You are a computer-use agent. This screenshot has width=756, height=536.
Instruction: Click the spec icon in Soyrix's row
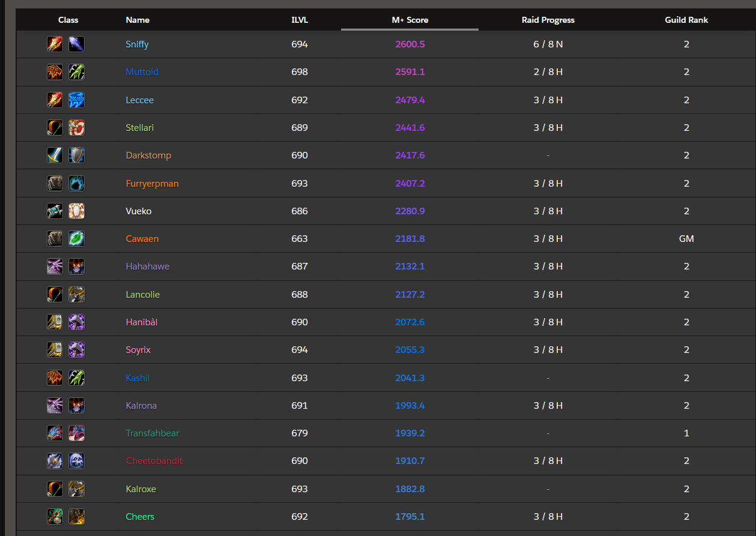pos(76,349)
